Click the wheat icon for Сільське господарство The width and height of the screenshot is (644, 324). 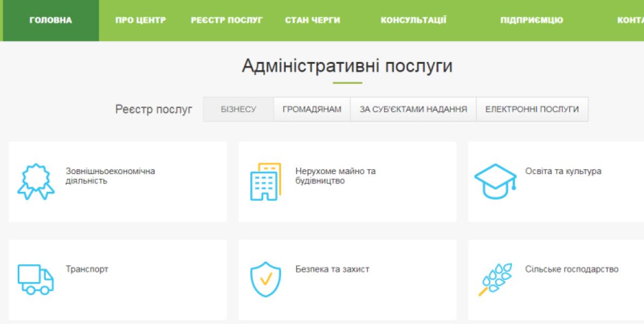[x=495, y=279]
